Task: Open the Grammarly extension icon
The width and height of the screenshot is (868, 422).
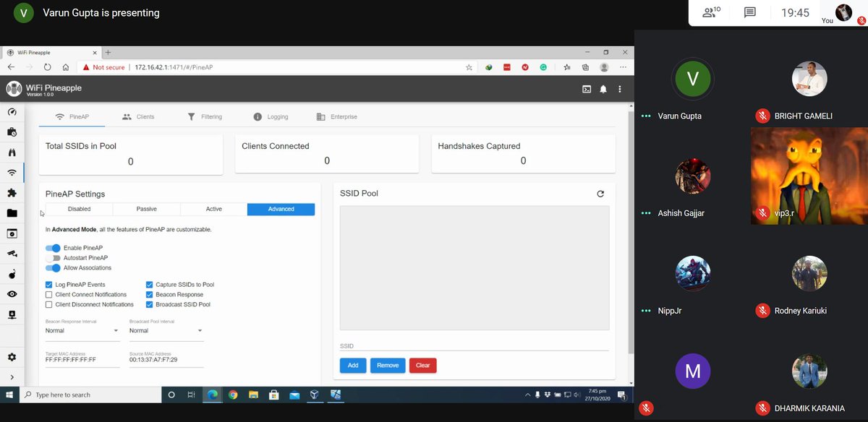Action: click(545, 67)
